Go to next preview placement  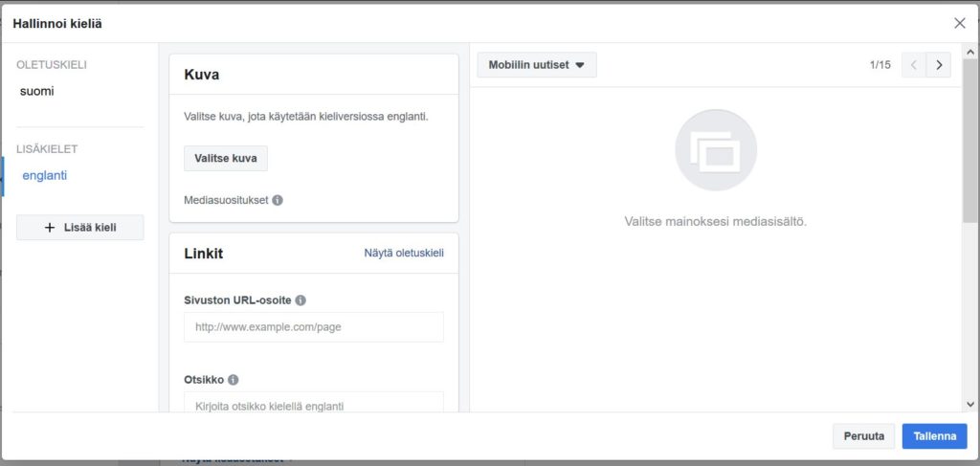tap(939, 64)
